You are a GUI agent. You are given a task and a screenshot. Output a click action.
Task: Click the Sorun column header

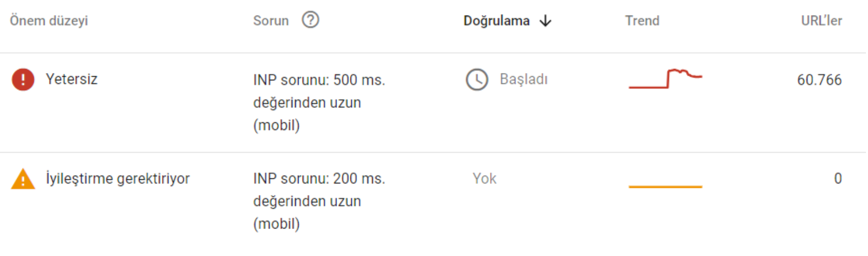pos(270,21)
